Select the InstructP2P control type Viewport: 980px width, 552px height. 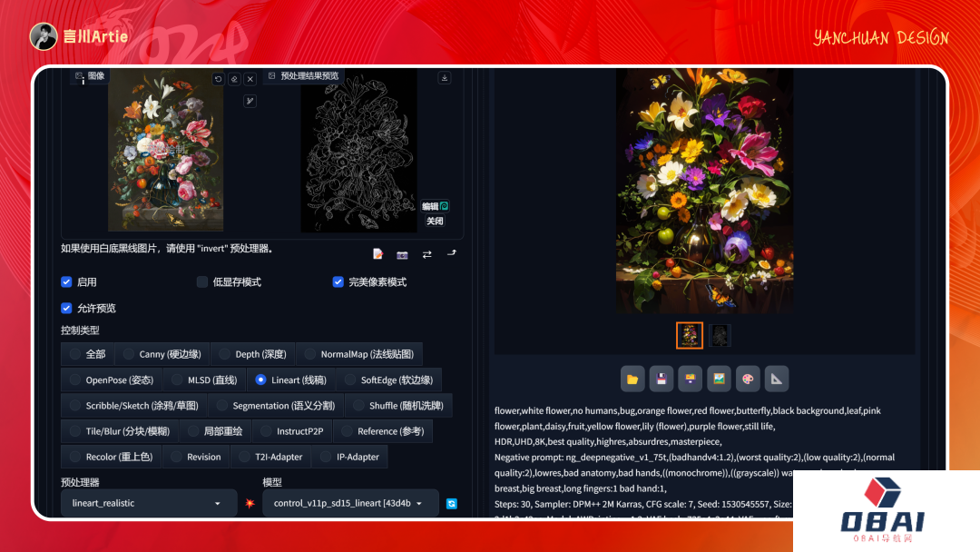coord(292,431)
